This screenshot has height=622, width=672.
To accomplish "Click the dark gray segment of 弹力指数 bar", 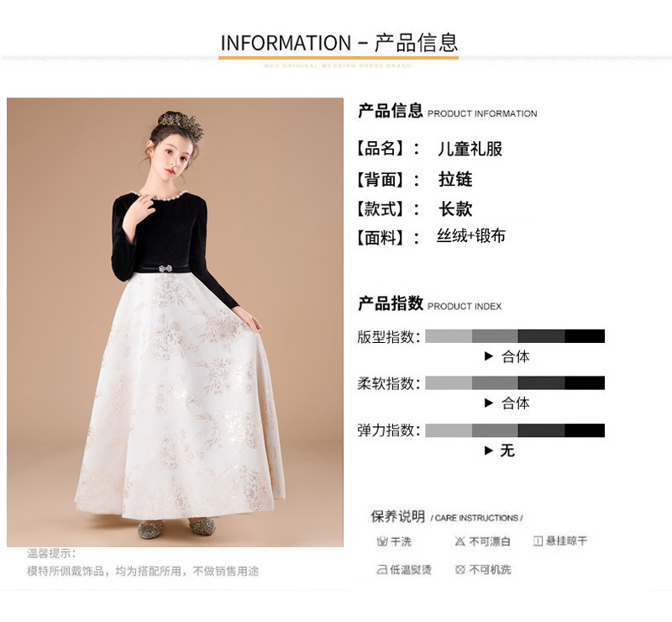I will tap(541, 430).
